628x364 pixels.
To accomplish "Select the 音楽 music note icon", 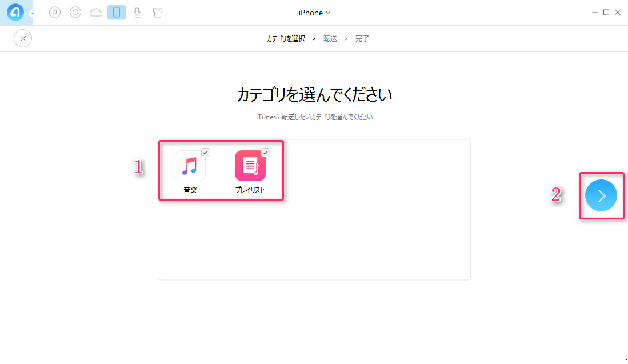I will [x=190, y=166].
